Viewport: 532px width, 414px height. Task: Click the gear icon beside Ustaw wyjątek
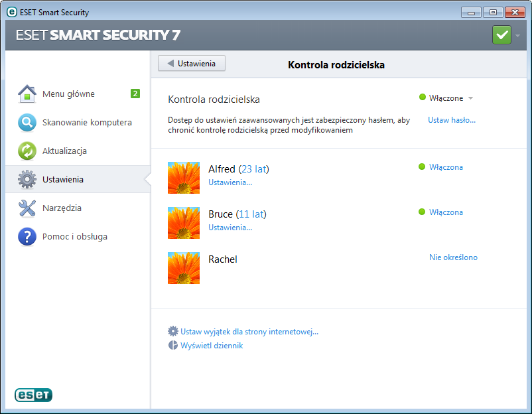(x=173, y=331)
